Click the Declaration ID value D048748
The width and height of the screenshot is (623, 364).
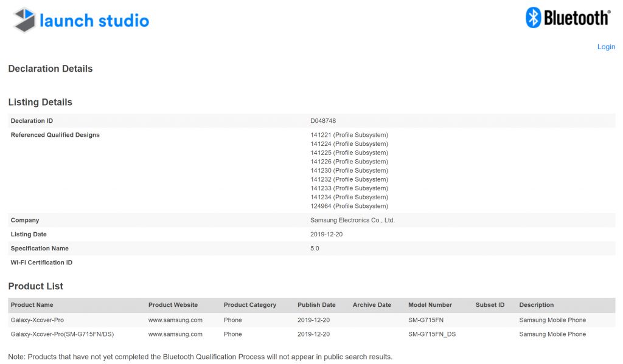[x=323, y=121]
